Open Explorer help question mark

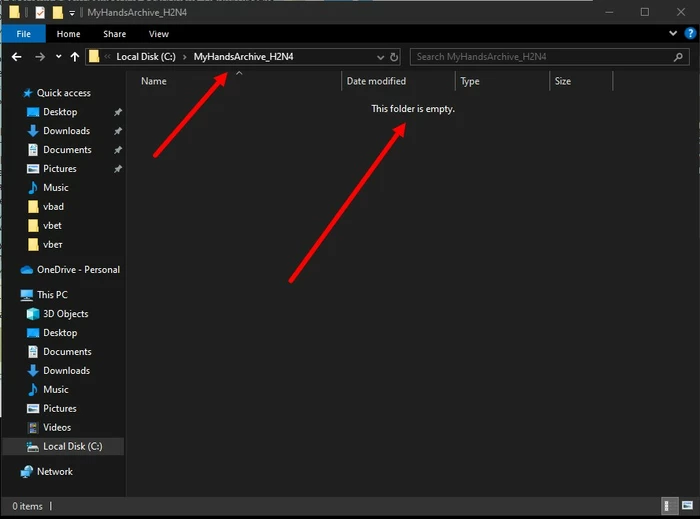[690, 33]
